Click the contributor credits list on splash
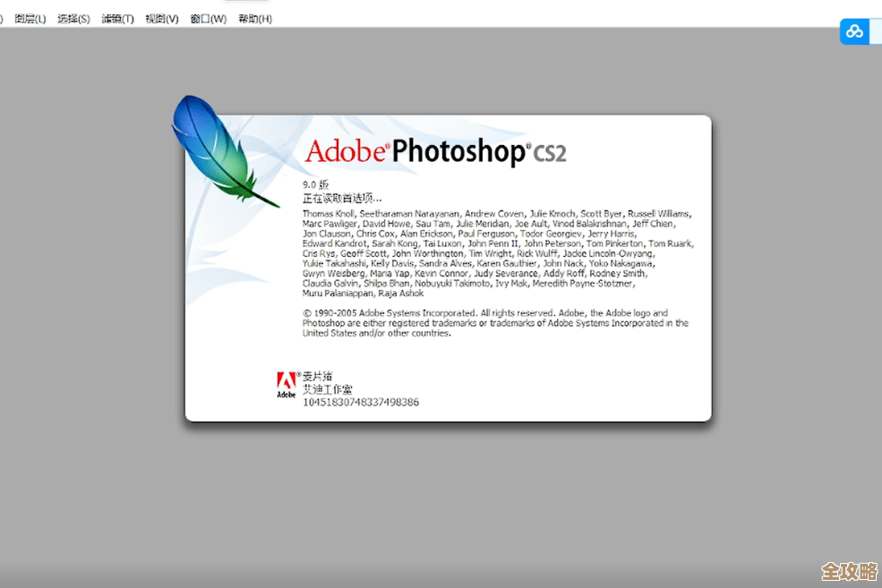The height and width of the screenshot is (588, 882). pyautogui.click(x=497, y=252)
